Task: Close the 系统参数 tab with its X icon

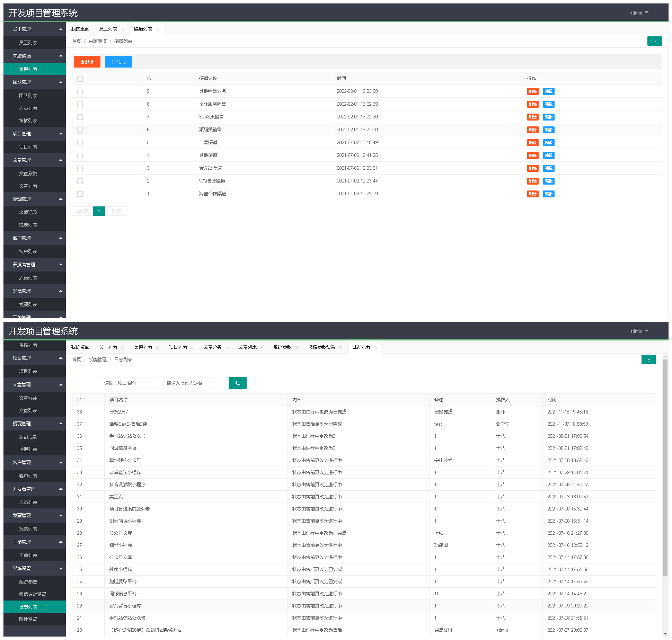Action: click(297, 347)
